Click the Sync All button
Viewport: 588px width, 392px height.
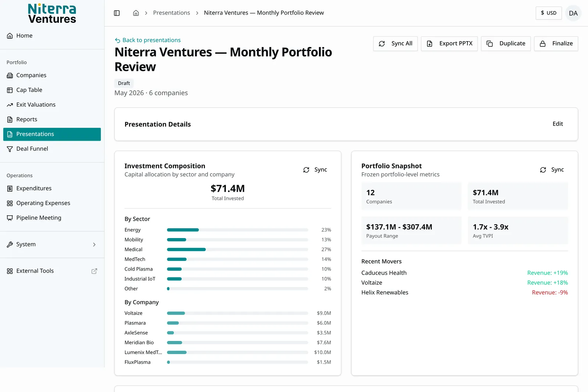pos(395,43)
